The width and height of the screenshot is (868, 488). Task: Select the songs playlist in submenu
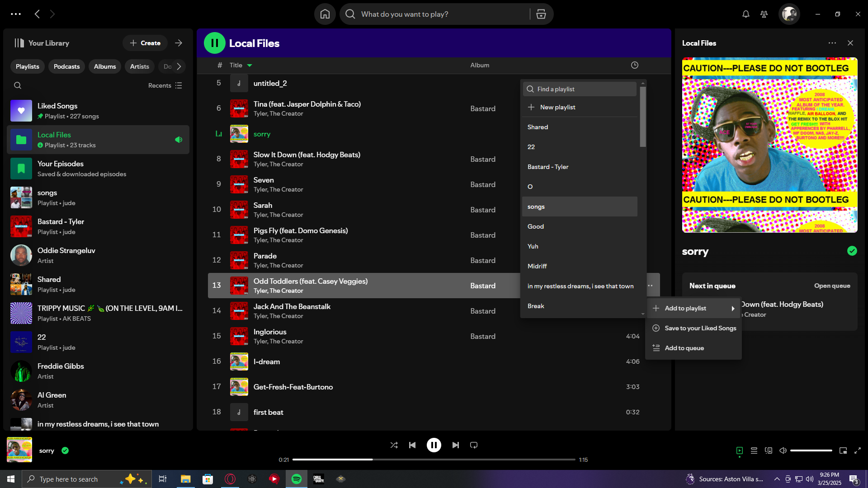[x=580, y=206]
